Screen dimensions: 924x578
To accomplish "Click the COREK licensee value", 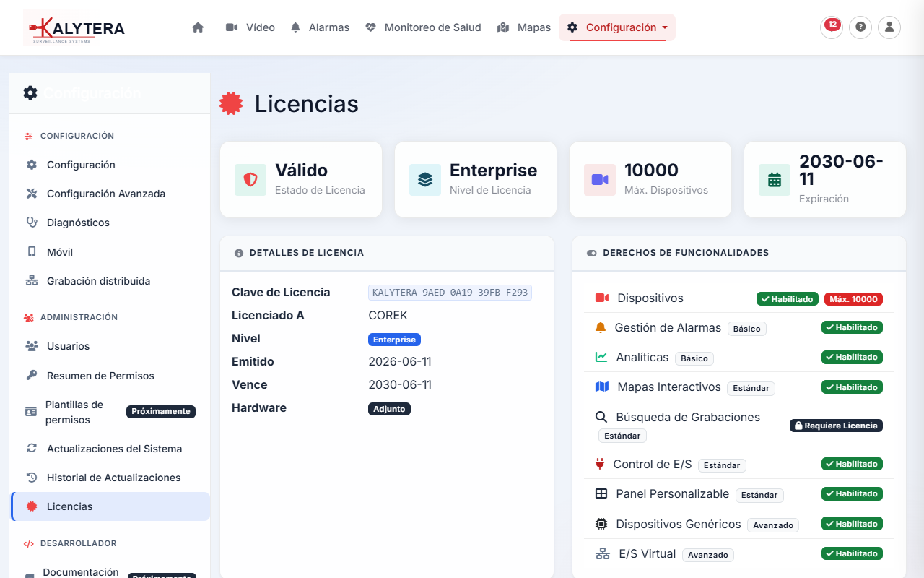I will click(388, 316).
